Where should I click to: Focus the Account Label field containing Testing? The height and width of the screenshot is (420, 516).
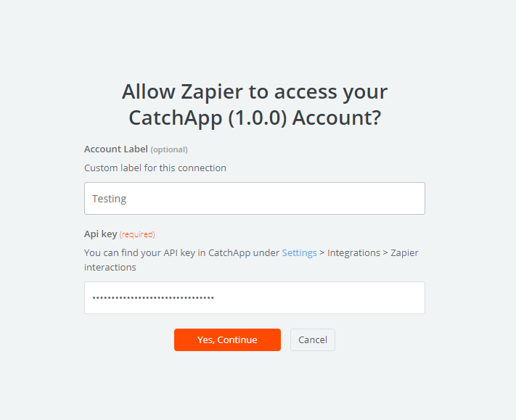tap(255, 198)
